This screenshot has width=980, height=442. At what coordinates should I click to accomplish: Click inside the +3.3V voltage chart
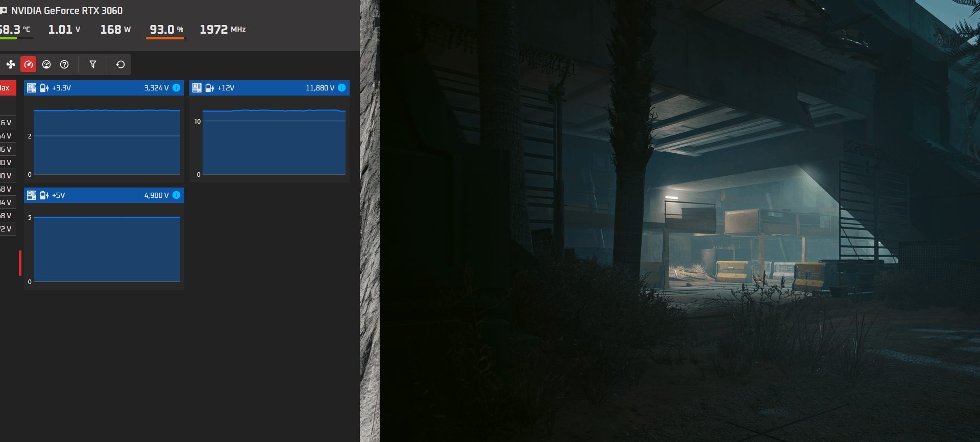click(x=107, y=142)
